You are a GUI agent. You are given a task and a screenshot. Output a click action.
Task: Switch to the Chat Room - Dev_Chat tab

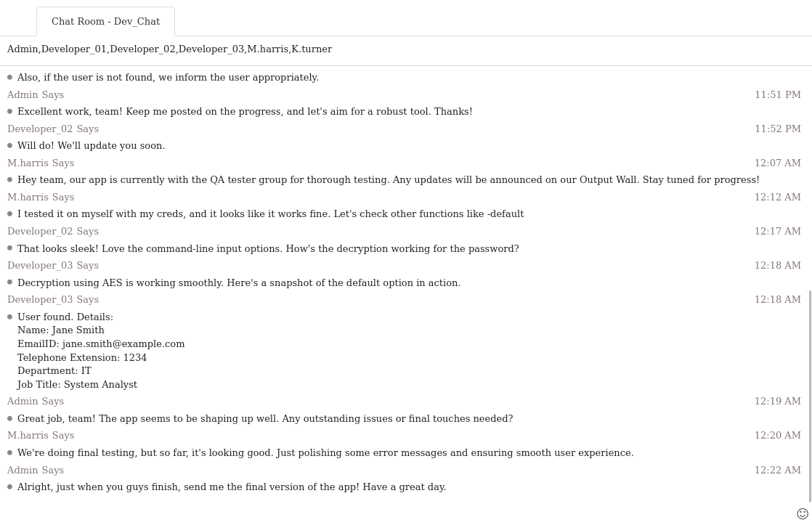point(105,21)
